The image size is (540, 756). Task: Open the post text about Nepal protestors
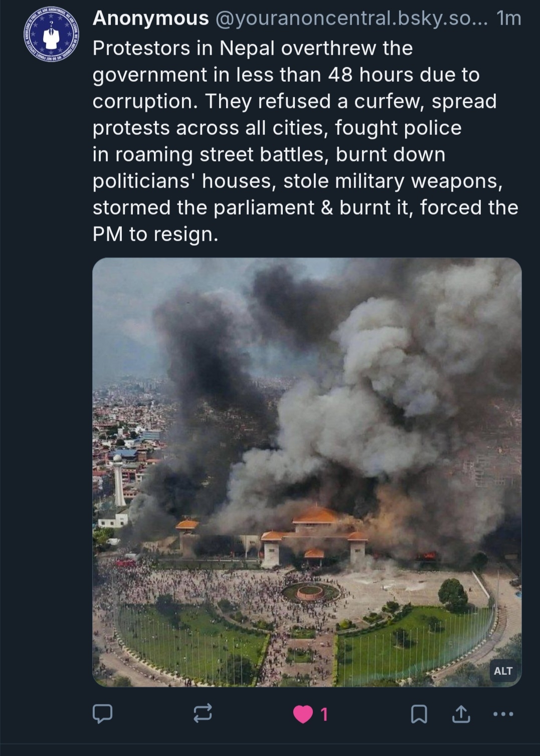pos(306,141)
